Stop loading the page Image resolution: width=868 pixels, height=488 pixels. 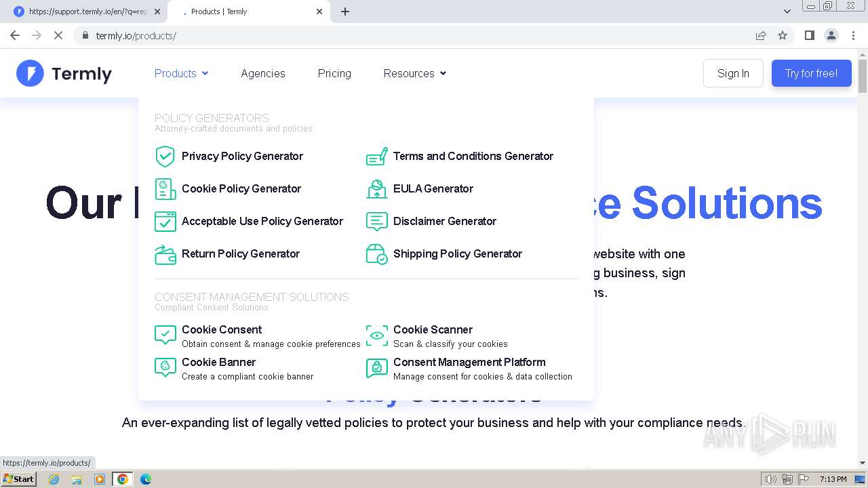coord(58,35)
